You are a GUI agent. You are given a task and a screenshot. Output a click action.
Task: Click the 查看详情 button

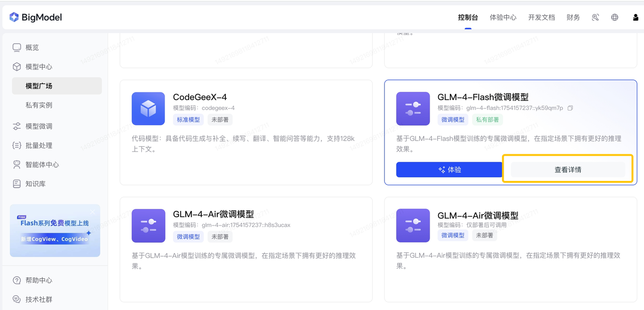(x=568, y=170)
